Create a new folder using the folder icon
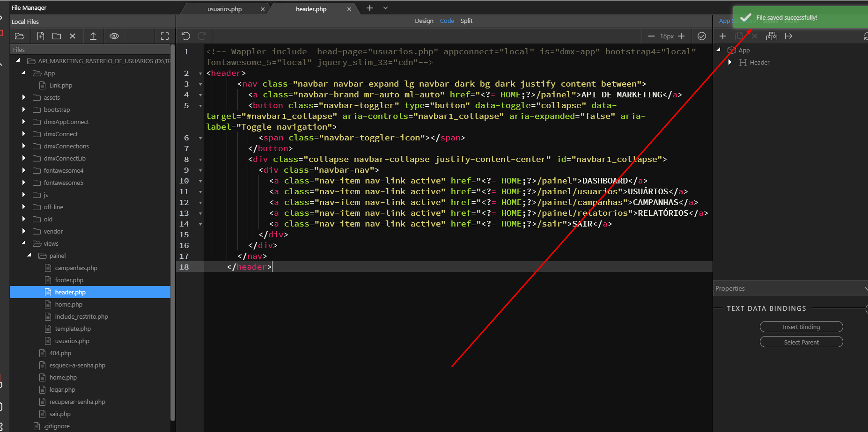Viewport: 868px width, 432px height. point(57,36)
